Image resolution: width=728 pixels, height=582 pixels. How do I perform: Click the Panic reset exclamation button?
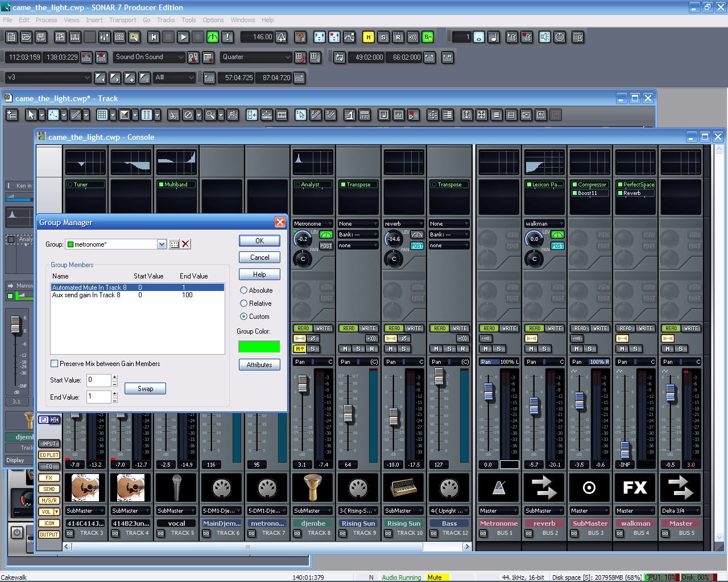[x=227, y=37]
